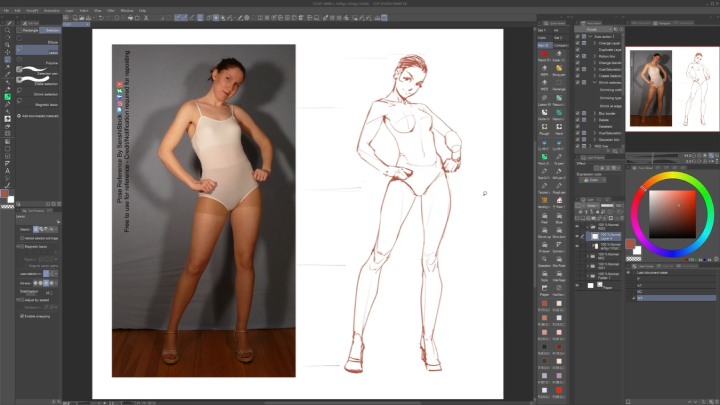Image resolution: width=720 pixels, height=405 pixels.
Task: Click inside the color wheel saturation square
Action: coord(672,214)
